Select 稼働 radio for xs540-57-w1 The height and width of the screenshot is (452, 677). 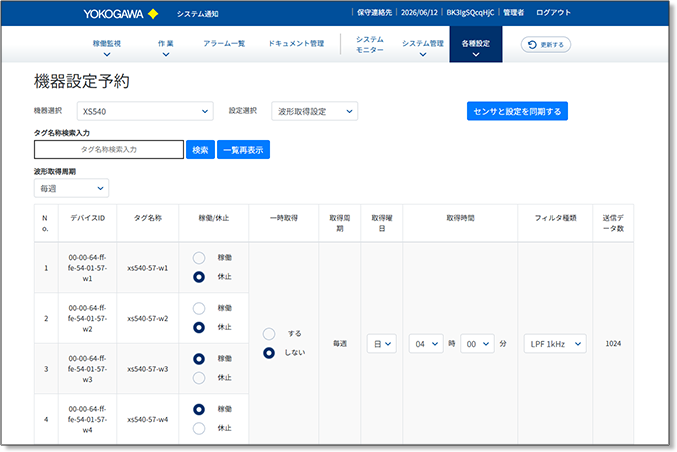[199, 258]
